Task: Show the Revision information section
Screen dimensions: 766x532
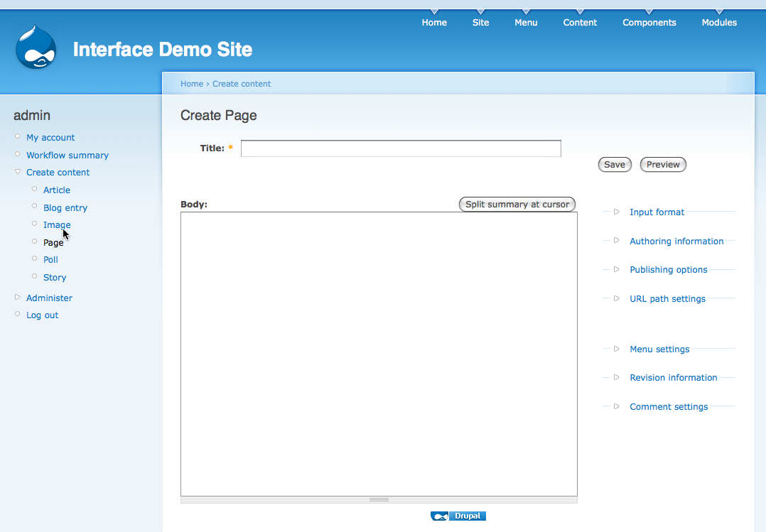Action: [x=673, y=378]
